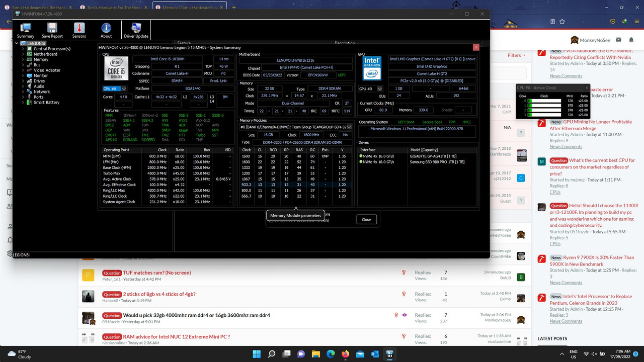644x362 pixels.
Task: Select the Central Processor(s) tree node
Action: (52, 49)
